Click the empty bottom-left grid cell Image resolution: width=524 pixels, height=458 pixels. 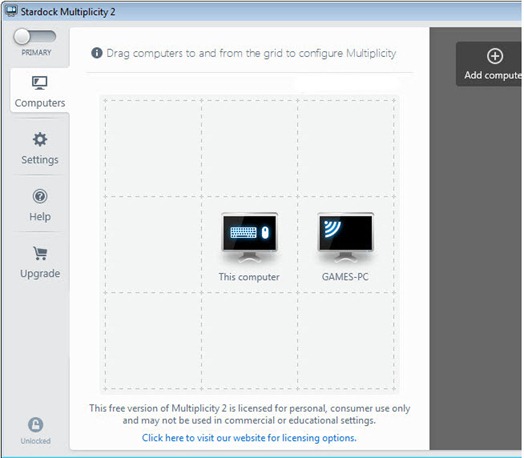pos(153,341)
